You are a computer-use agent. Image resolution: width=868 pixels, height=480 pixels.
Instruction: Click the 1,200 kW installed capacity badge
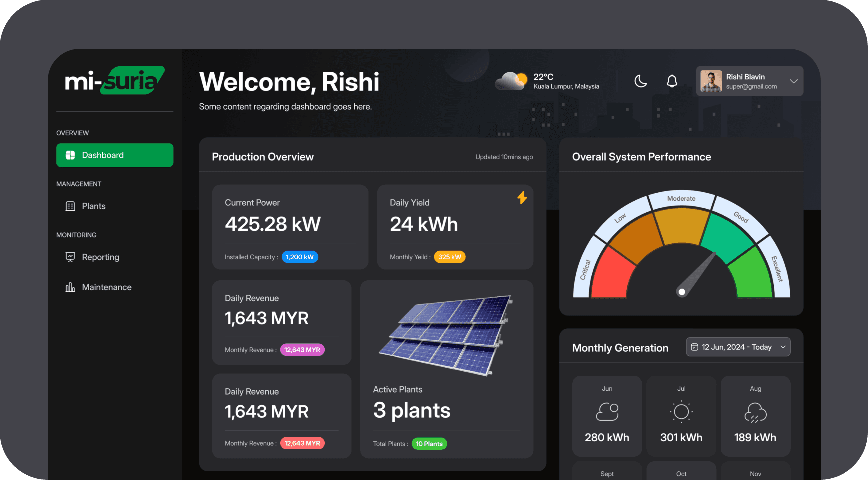point(300,257)
